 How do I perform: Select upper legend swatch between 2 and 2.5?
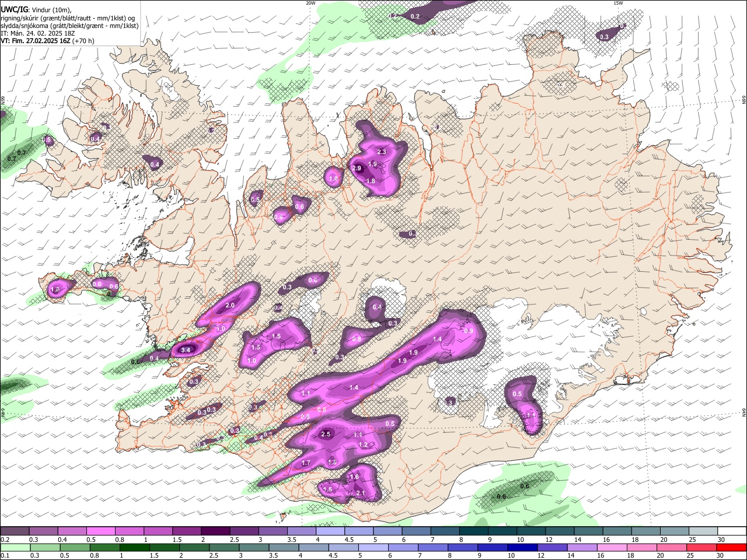tap(215, 531)
